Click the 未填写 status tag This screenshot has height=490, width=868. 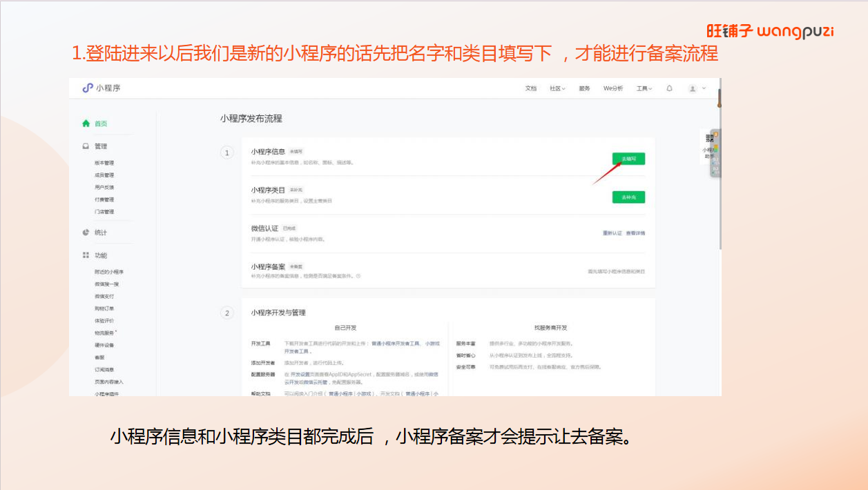296,151
